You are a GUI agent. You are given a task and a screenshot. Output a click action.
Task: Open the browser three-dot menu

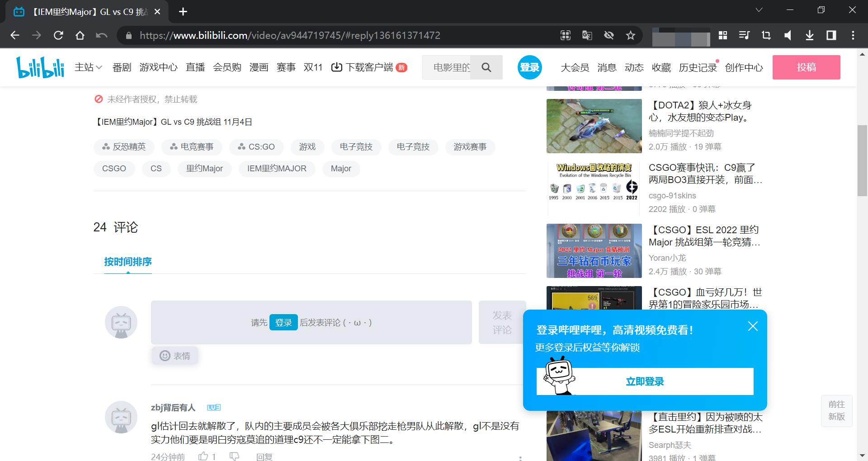click(x=854, y=35)
